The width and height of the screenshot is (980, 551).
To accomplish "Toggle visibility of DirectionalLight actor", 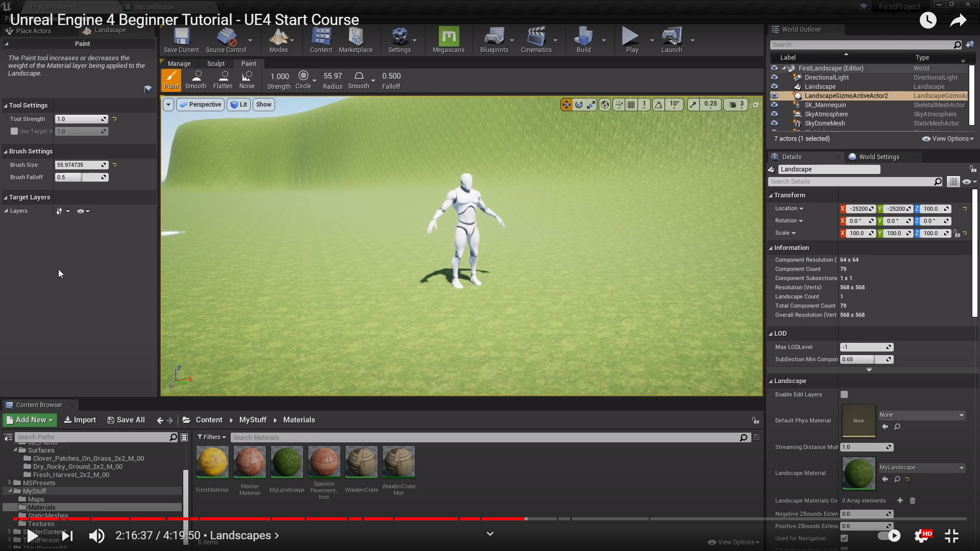I will 774,78.
